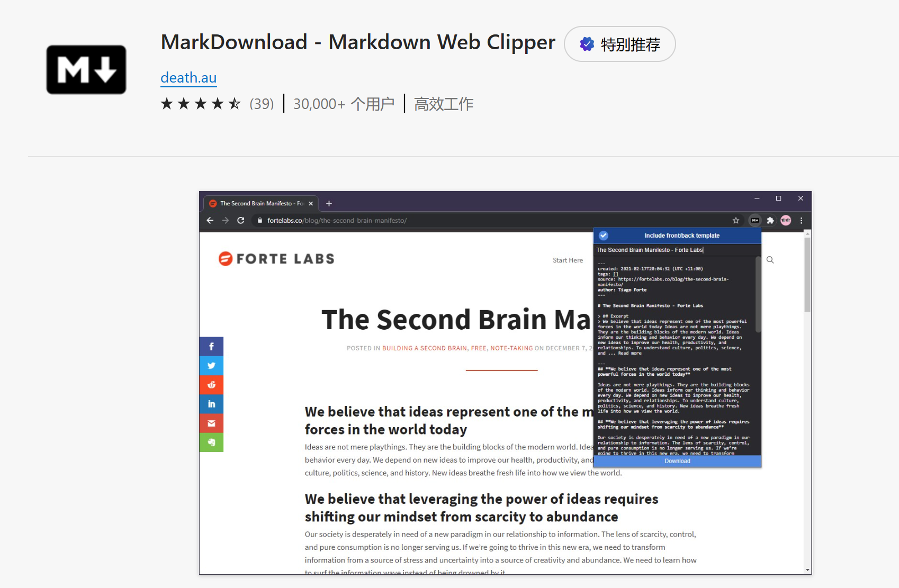Share the article on Facebook
Screen dimensions: 899x588
point(211,347)
